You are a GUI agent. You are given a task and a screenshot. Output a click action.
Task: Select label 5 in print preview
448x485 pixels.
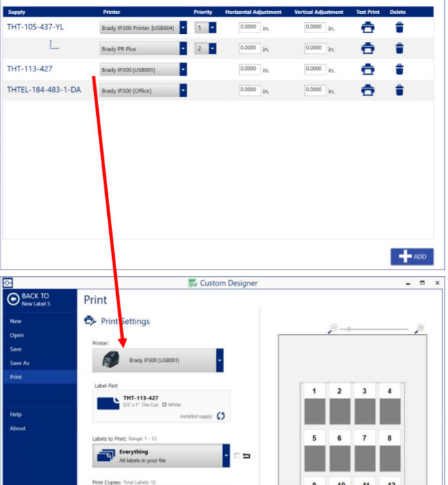point(315,451)
